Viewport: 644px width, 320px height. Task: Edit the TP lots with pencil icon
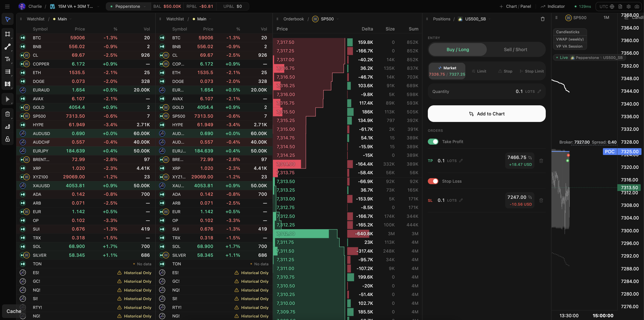461,161
